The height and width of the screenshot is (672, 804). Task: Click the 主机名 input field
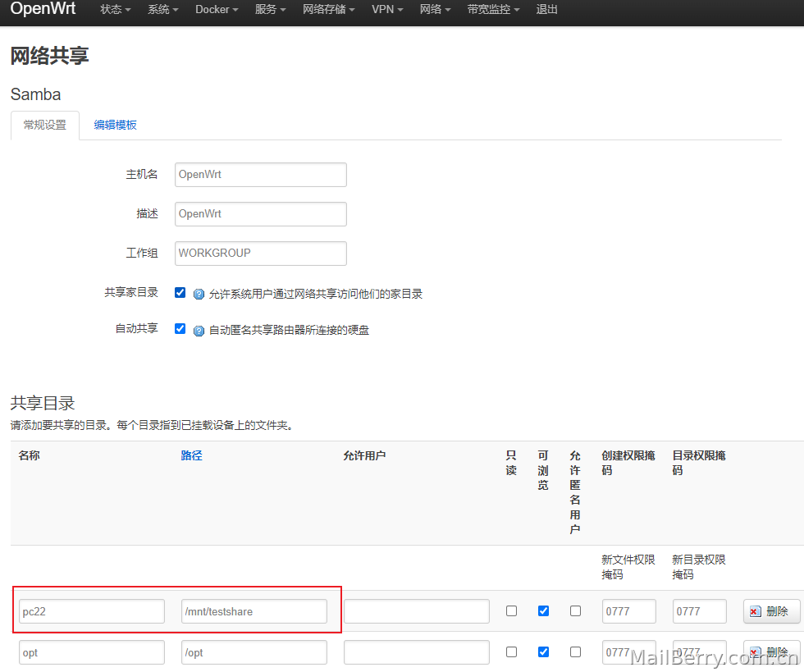pyautogui.click(x=261, y=175)
